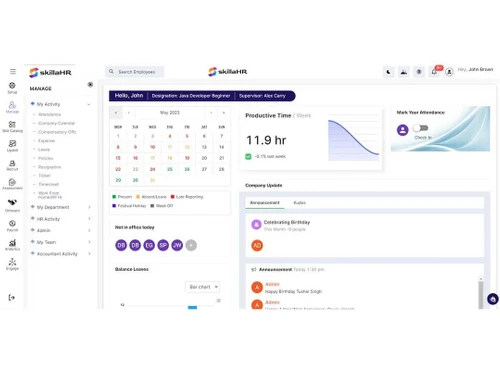The width and height of the screenshot is (500, 375).
Task: Open the Payroll sidebar icon
Action: [x=12, y=223]
